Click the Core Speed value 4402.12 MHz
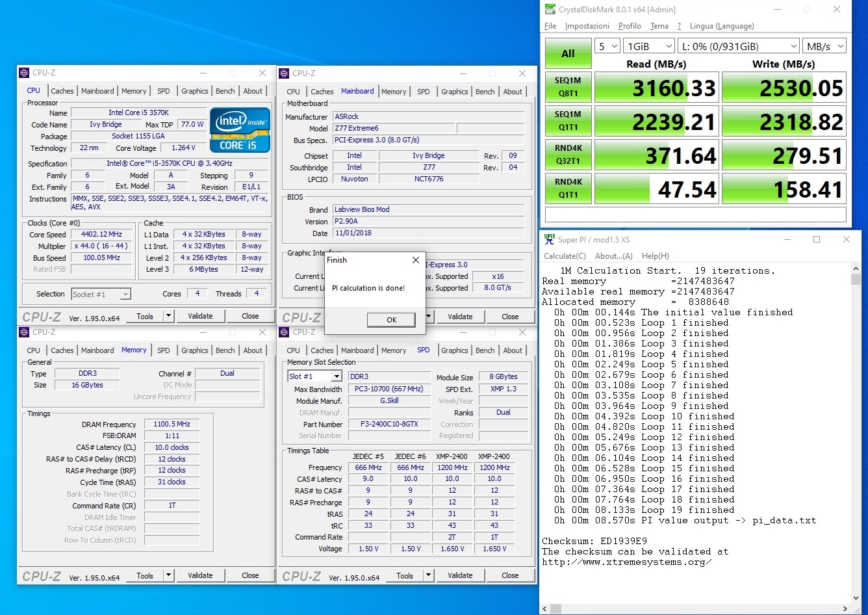The height and width of the screenshot is (615, 868). (101, 234)
